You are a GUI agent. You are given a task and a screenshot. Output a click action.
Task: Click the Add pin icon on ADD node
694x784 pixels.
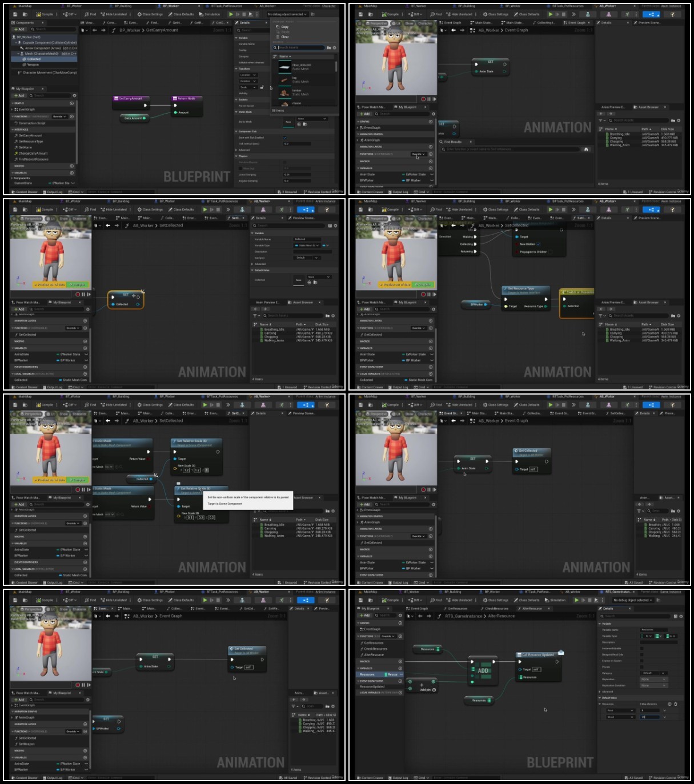click(434, 690)
